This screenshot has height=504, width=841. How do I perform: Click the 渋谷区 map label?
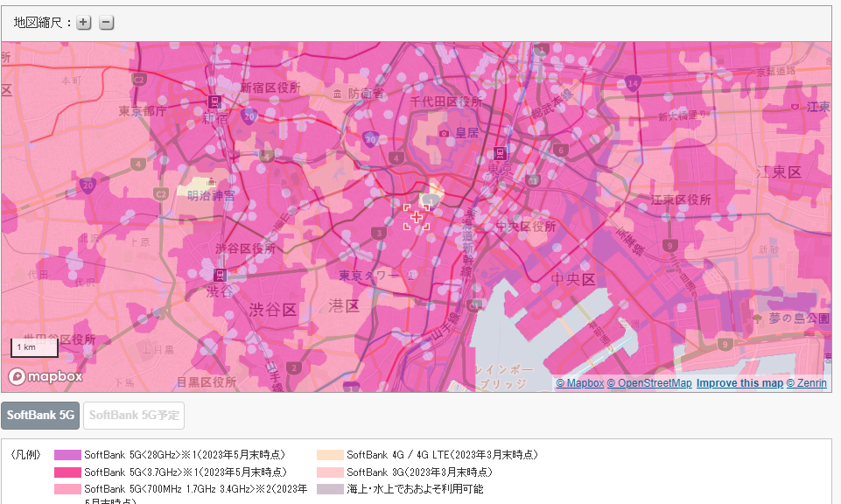point(272,310)
